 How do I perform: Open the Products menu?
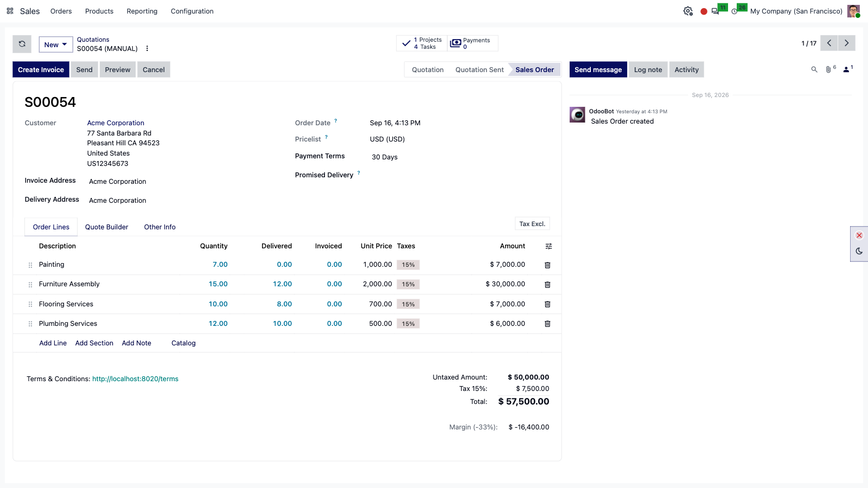(99, 11)
